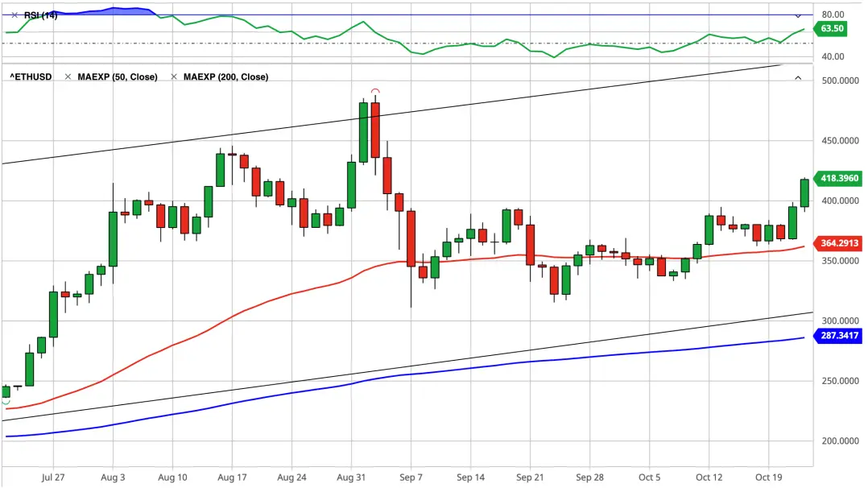Click the Sep 28 date label
The width and height of the screenshot is (868, 488).
(589, 478)
